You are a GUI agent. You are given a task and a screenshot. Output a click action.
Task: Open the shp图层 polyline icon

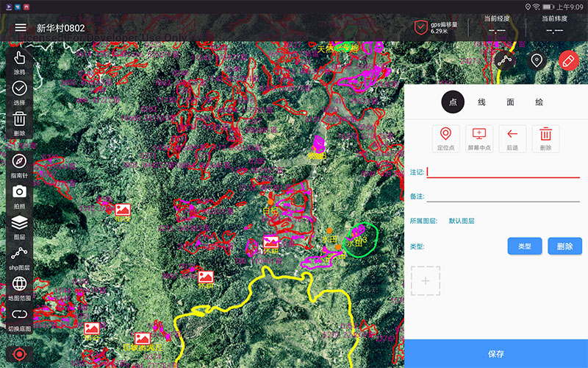click(19, 258)
